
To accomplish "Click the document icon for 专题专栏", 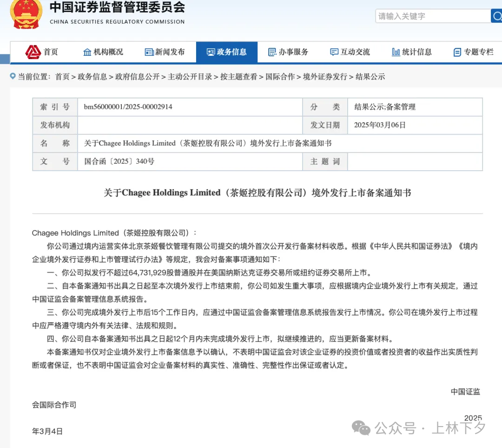I will point(457,52).
